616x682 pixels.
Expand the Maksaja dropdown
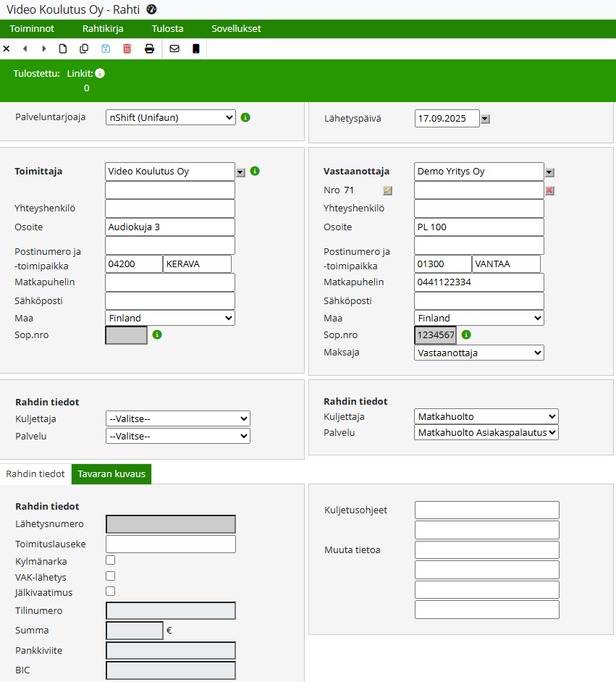click(x=478, y=353)
